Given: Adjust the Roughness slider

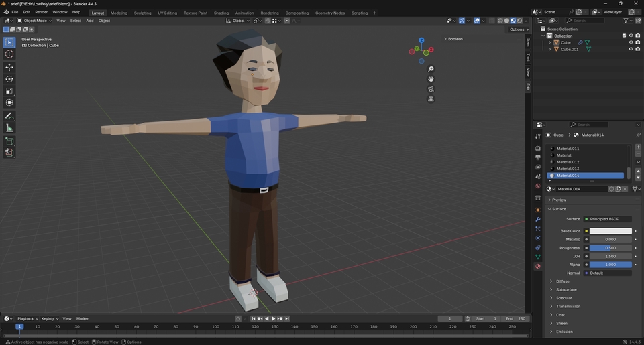Looking at the screenshot, I should [x=610, y=248].
